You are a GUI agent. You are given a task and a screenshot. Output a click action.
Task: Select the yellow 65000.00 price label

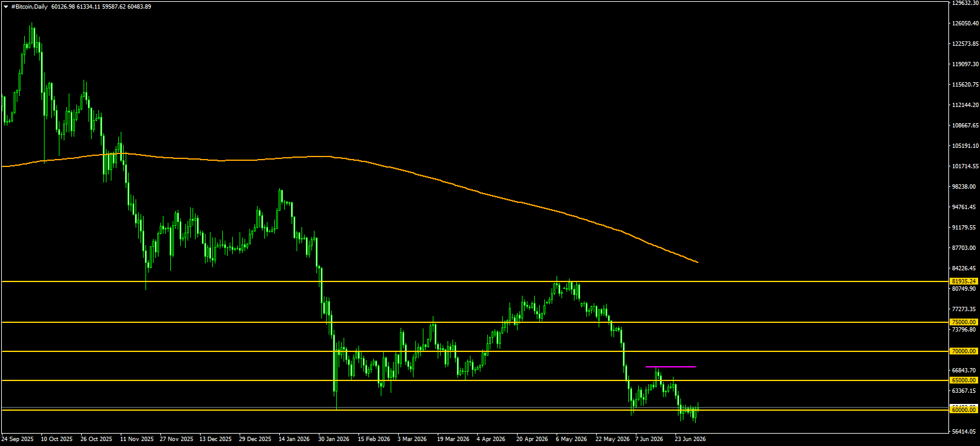965,380
